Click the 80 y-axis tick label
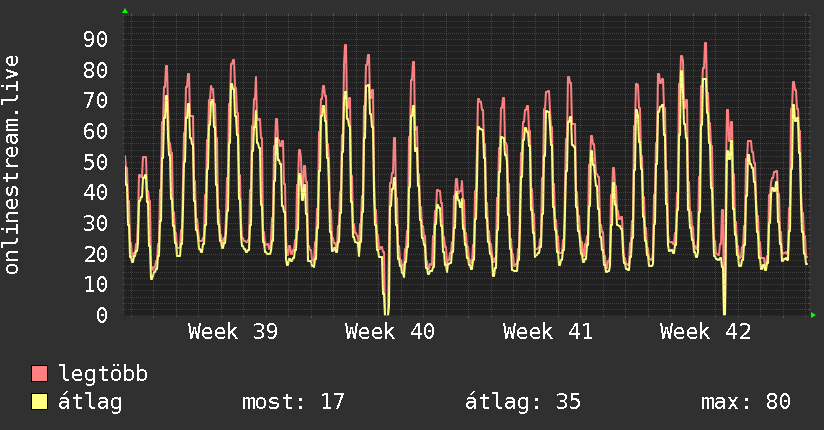 [x=96, y=70]
